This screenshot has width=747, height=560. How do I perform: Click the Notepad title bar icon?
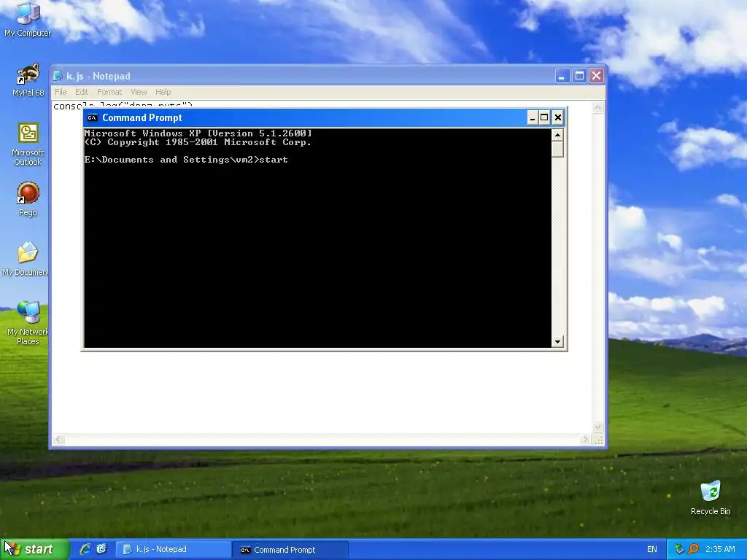58,76
